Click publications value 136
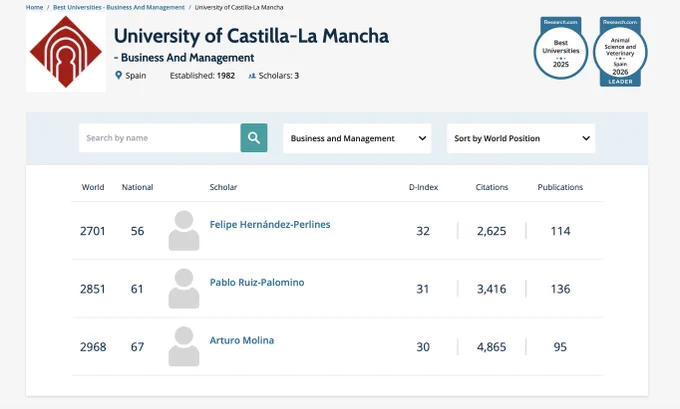The image size is (680, 409). (x=560, y=289)
